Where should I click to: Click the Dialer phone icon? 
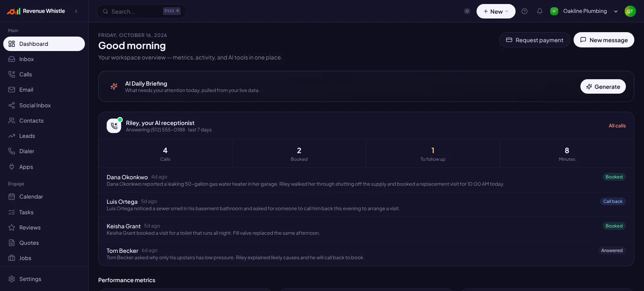12,151
